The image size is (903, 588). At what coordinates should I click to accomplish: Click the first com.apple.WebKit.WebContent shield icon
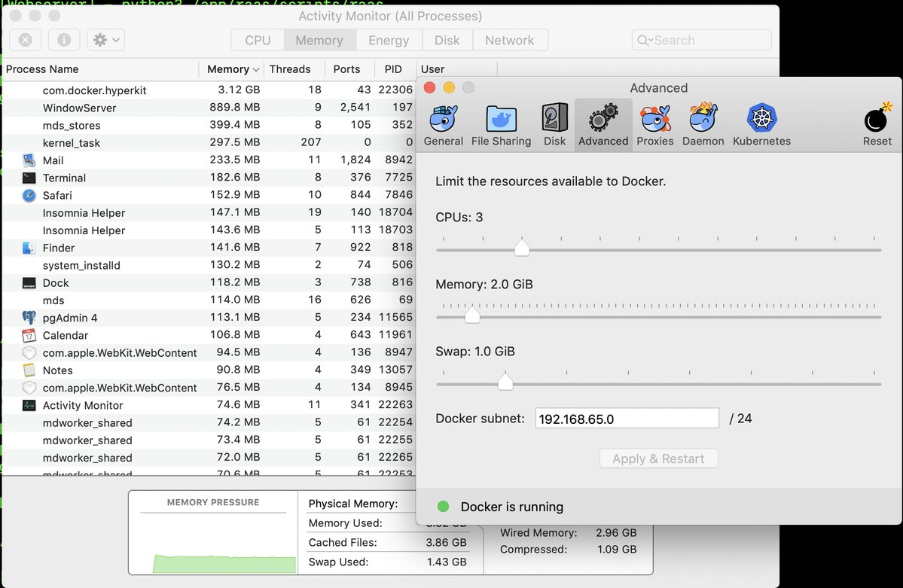point(29,352)
